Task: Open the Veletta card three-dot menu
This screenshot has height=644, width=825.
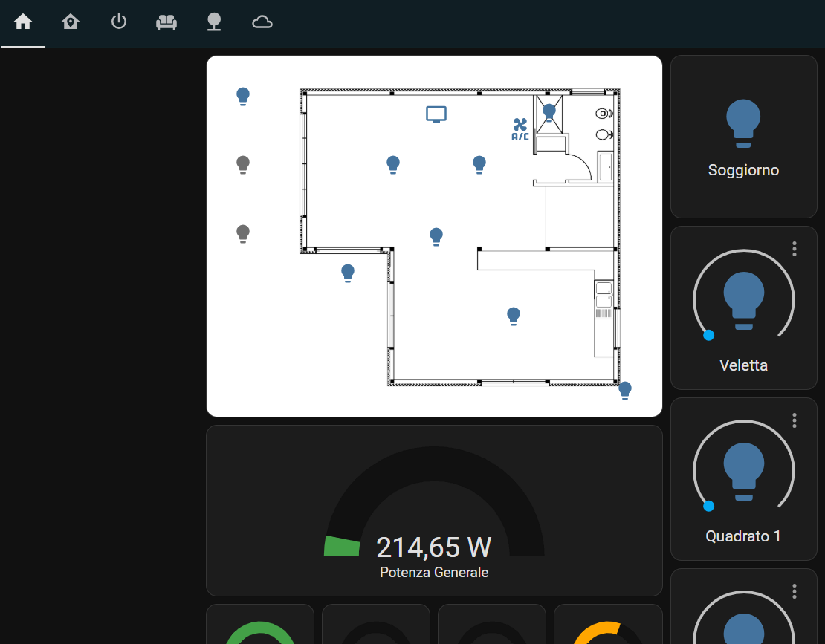Action: click(795, 249)
